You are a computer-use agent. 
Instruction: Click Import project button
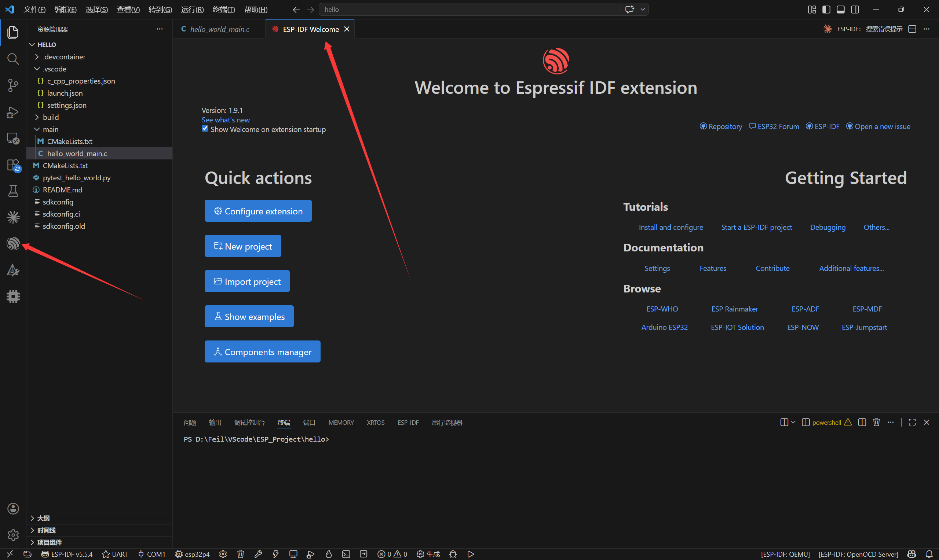coord(247,281)
